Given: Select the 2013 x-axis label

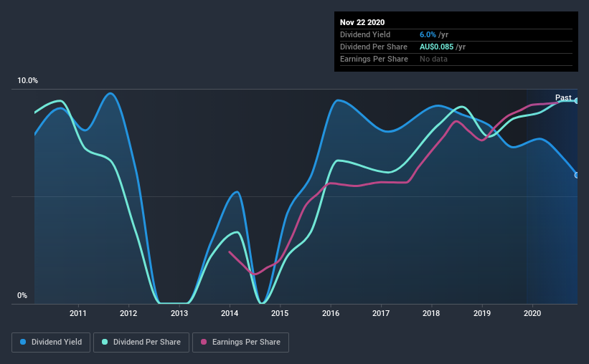Looking at the screenshot, I should tap(179, 313).
